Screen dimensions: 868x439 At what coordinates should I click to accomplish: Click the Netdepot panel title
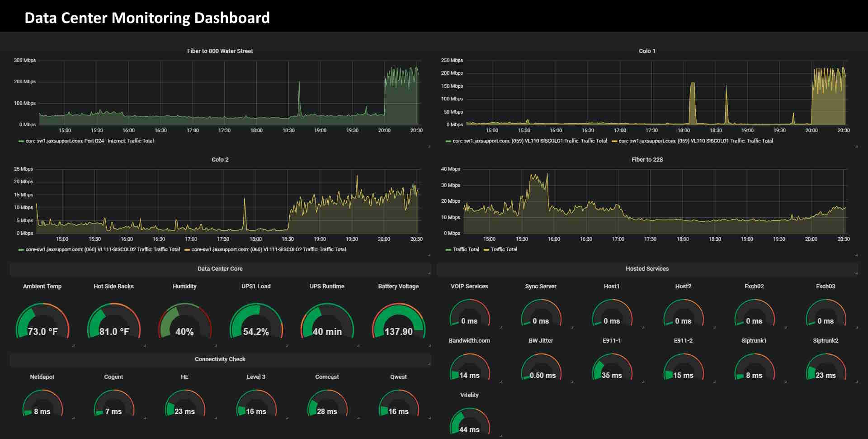tap(42, 377)
